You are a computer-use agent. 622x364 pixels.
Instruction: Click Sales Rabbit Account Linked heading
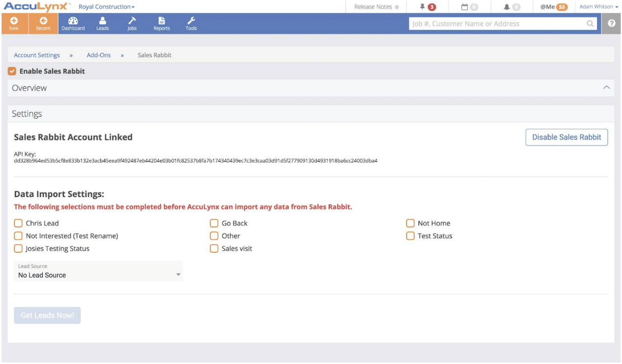pos(73,137)
